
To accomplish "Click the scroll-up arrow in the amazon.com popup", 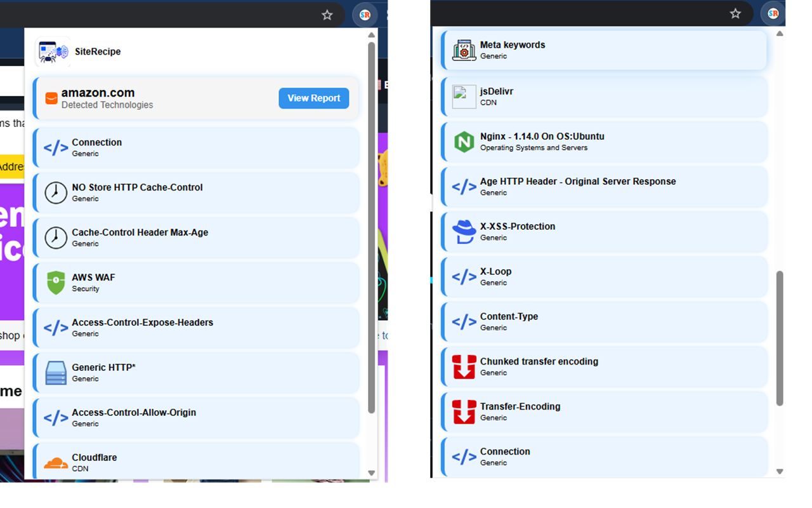I will coord(372,35).
